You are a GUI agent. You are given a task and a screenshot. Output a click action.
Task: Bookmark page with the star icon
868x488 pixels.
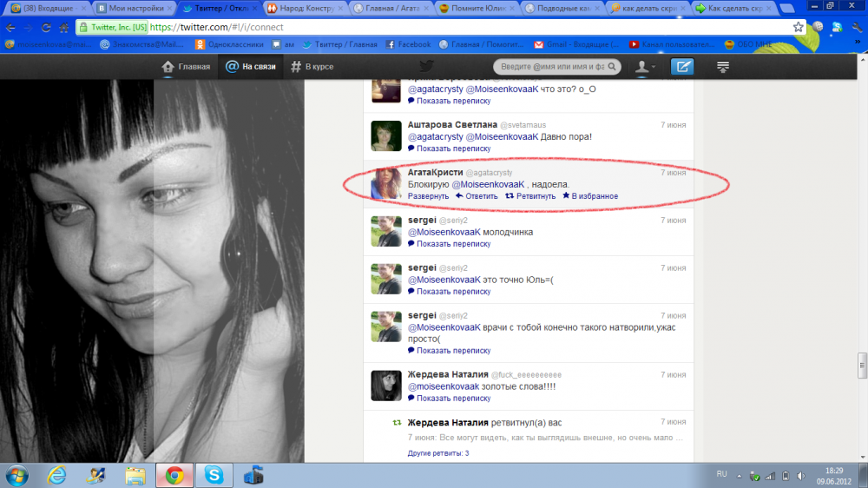[x=798, y=27]
